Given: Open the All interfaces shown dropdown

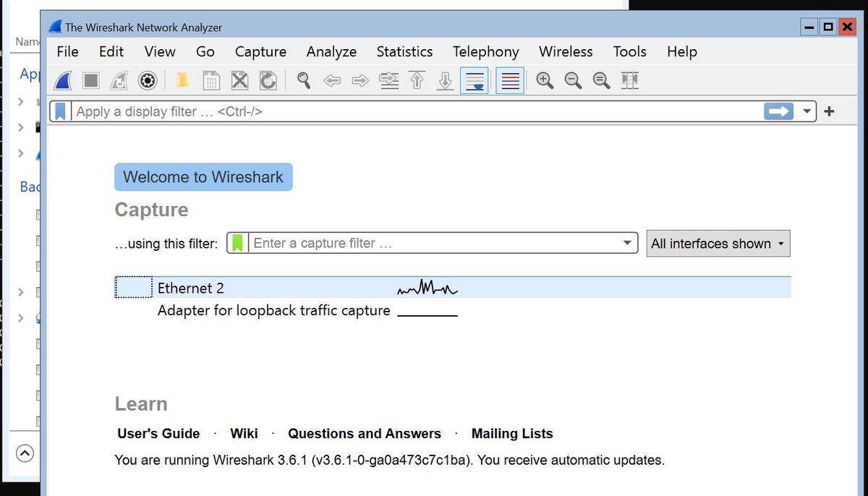Looking at the screenshot, I should pos(718,244).
